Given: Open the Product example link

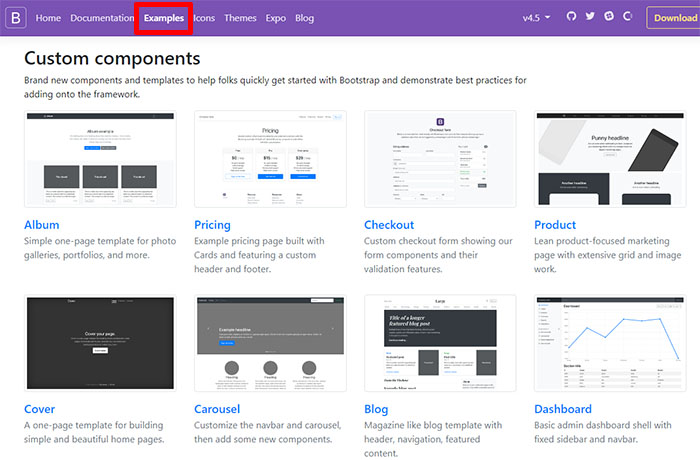Looking at the screenshot, I should tap(555, 225).
